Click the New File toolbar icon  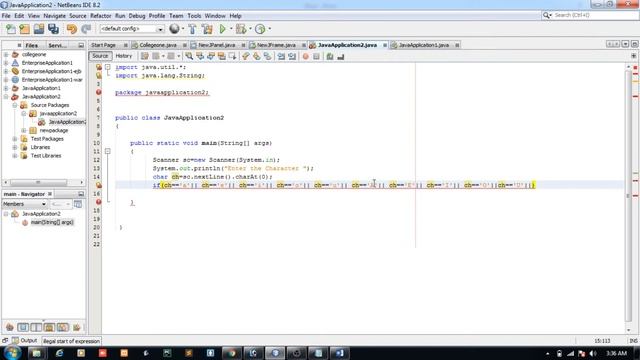click(11, 29)
